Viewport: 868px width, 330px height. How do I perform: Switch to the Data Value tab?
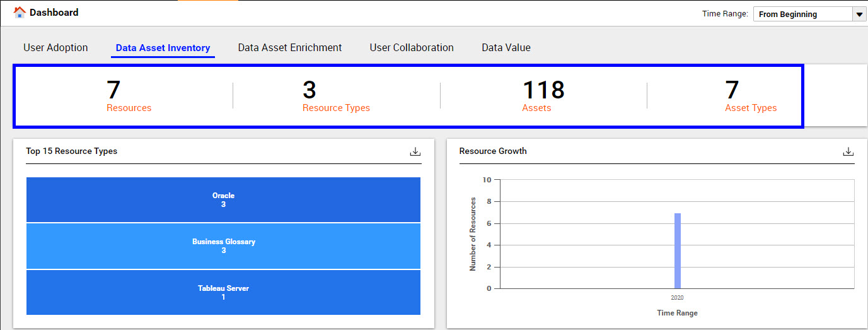pos(506,47)
